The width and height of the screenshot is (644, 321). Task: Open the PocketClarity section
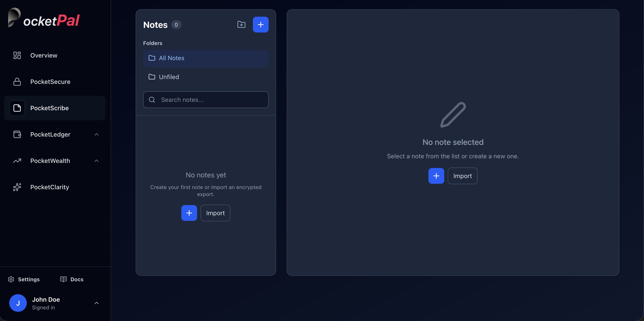[55, 187]
